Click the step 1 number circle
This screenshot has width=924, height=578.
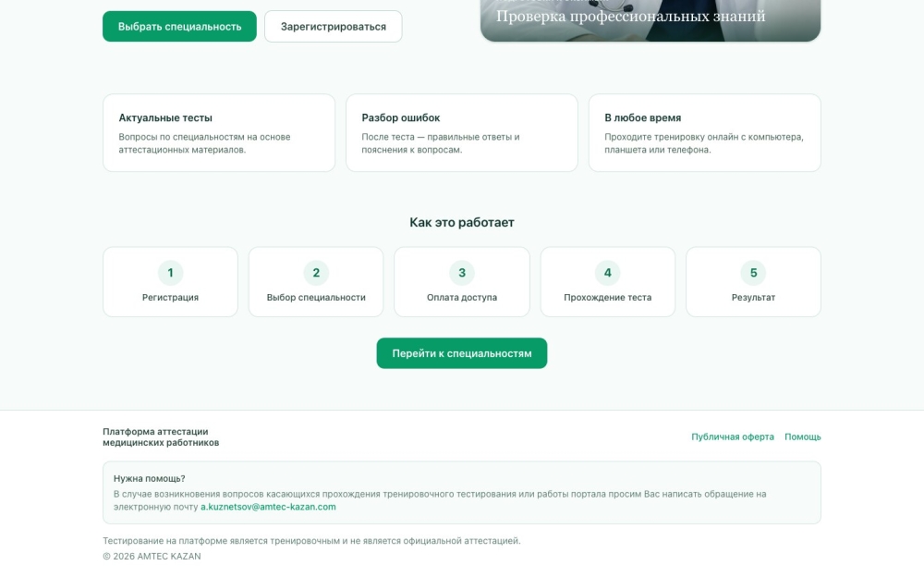coord(170,273)
